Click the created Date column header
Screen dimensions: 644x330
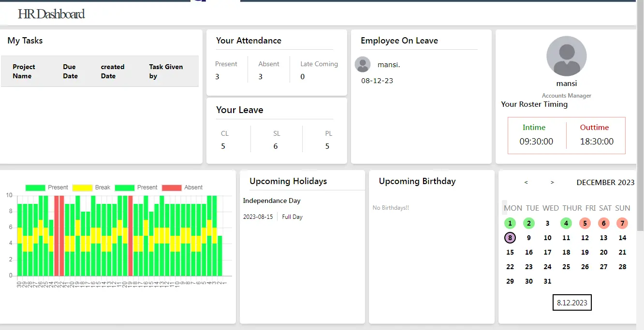point(113,72)
